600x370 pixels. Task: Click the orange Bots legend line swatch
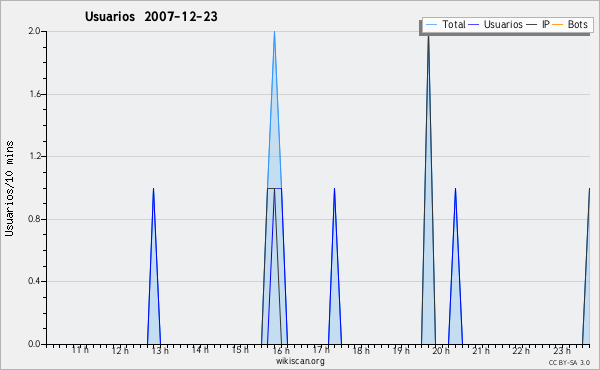coord(558,25)
